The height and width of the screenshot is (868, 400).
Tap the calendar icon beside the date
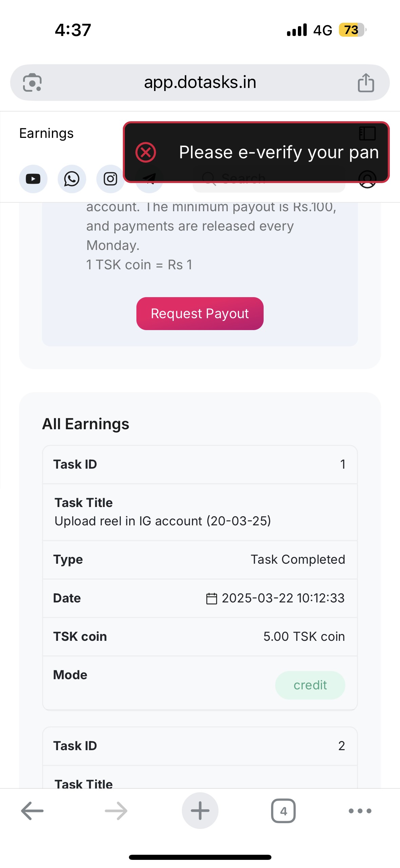211,598
